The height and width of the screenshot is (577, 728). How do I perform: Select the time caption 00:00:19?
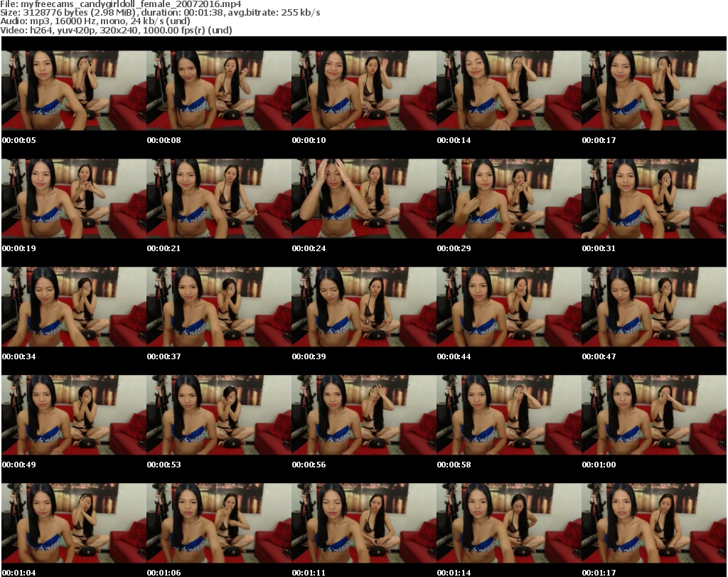coord(19,248)
